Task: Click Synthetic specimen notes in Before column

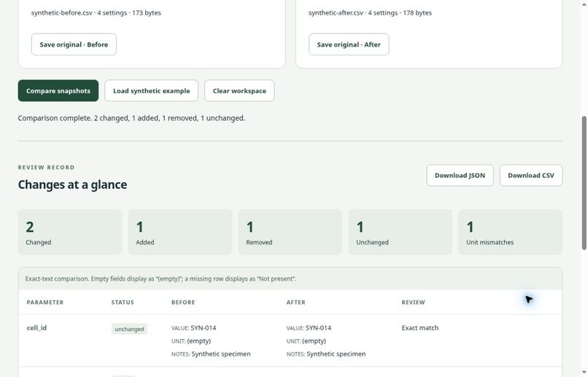Action: [x=221, y=354]
